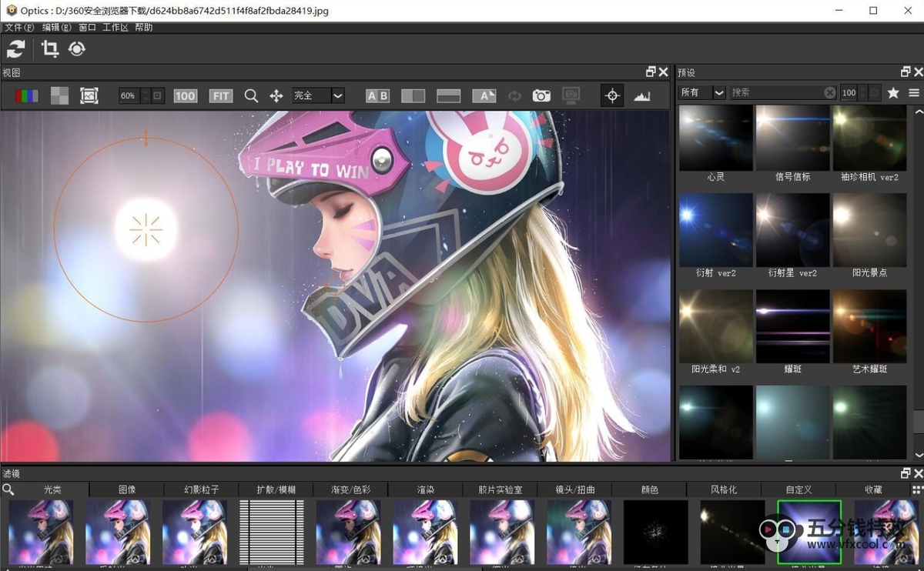924x571 pixels.
Task: Switch to the 光类 filter tab
Action: point(52,489)
